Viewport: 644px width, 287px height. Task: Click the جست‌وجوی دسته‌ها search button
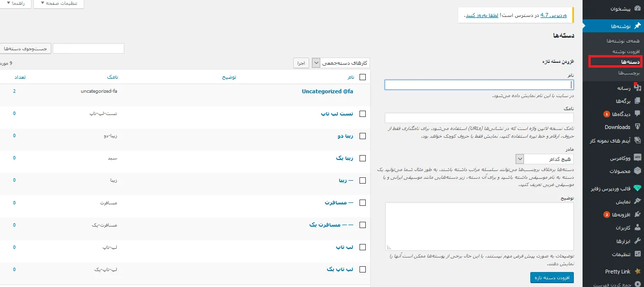coord(25,49)
